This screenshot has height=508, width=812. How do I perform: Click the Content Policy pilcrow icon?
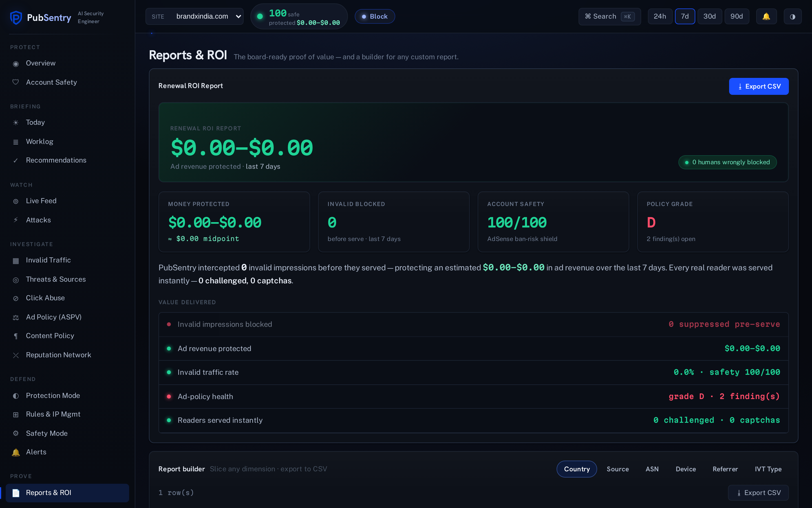tap(16, 336)
